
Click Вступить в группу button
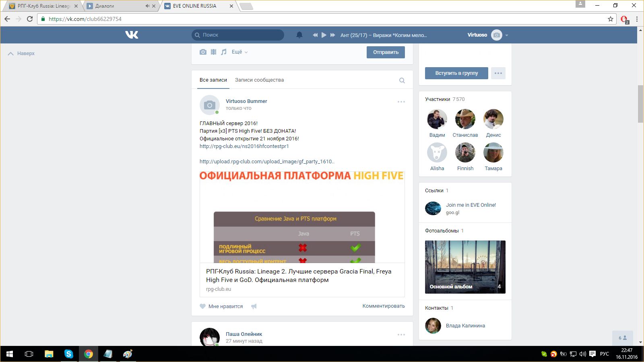click(x=456, y=73)
